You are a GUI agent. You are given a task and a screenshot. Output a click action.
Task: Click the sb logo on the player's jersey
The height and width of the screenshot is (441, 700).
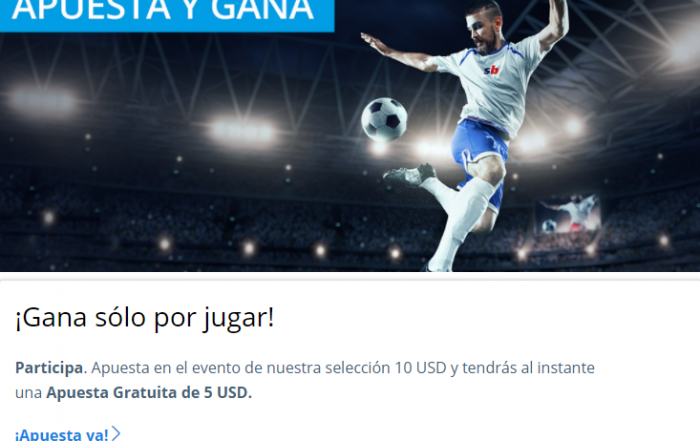[x=492, y=70]
